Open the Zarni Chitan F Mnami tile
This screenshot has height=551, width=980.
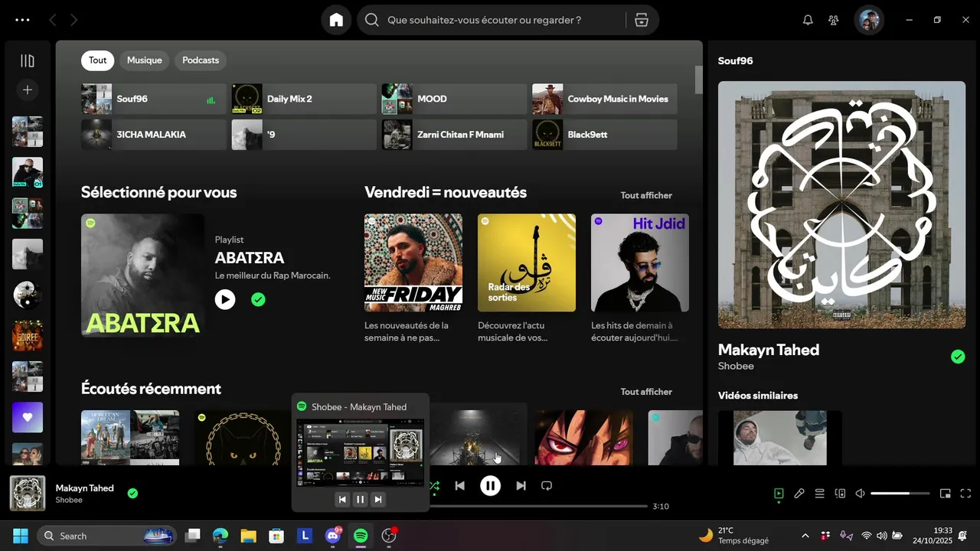(x=454, y=135)
